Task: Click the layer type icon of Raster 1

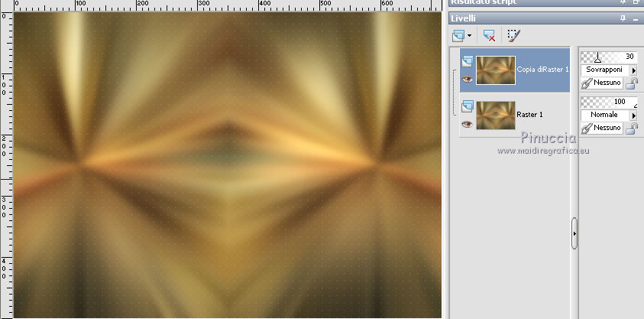Action: 467,107
